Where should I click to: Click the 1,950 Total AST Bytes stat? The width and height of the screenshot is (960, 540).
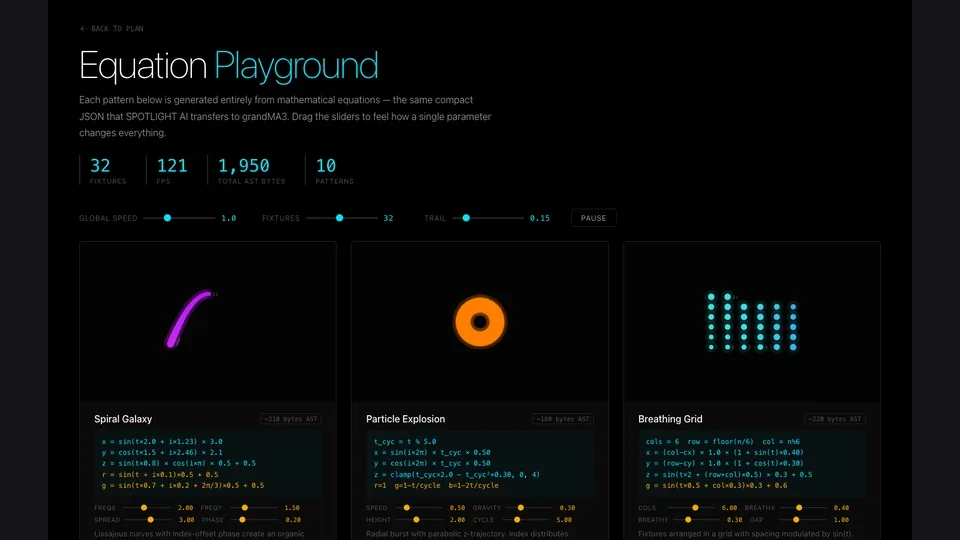tap(251, 170)
